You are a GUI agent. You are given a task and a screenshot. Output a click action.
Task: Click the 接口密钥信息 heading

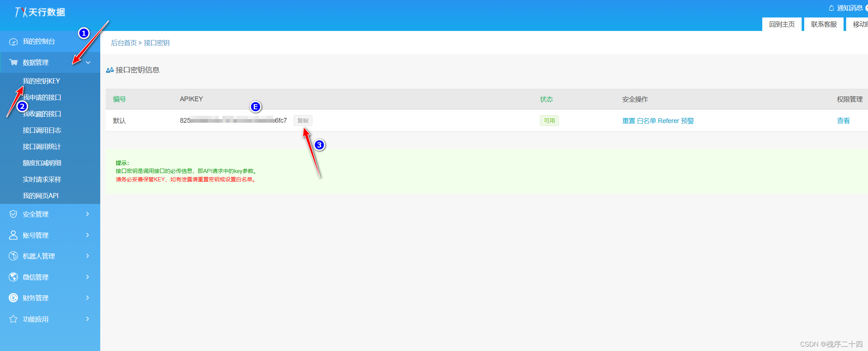(137, 70)
